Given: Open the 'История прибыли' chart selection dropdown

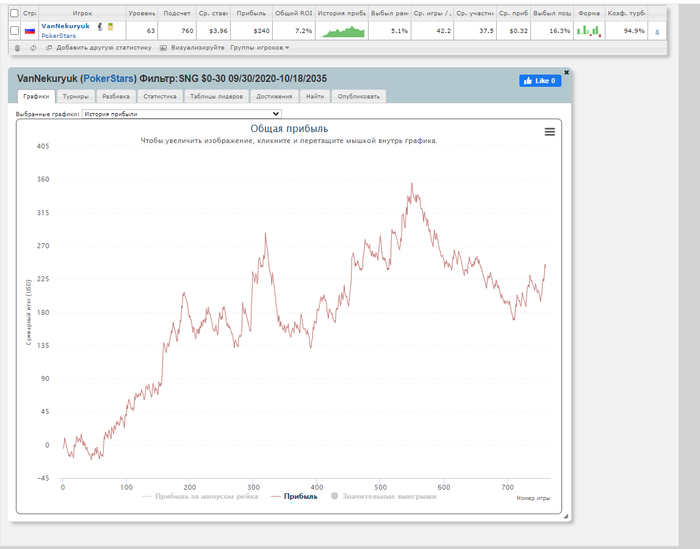Looking at the screenshot, I should [182, 114].
